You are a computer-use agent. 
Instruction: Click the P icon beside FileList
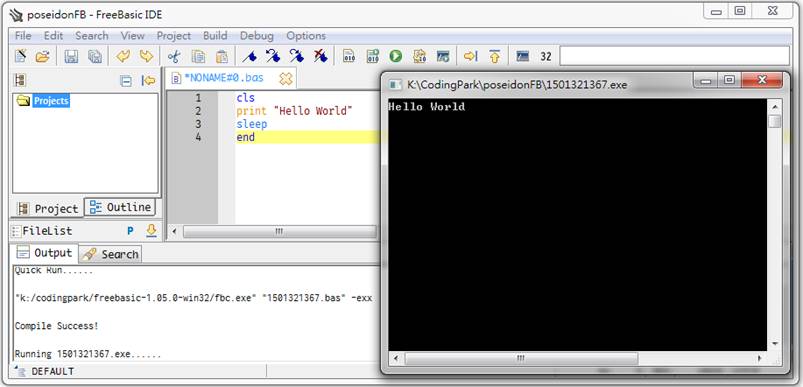[x=130, y=231]
